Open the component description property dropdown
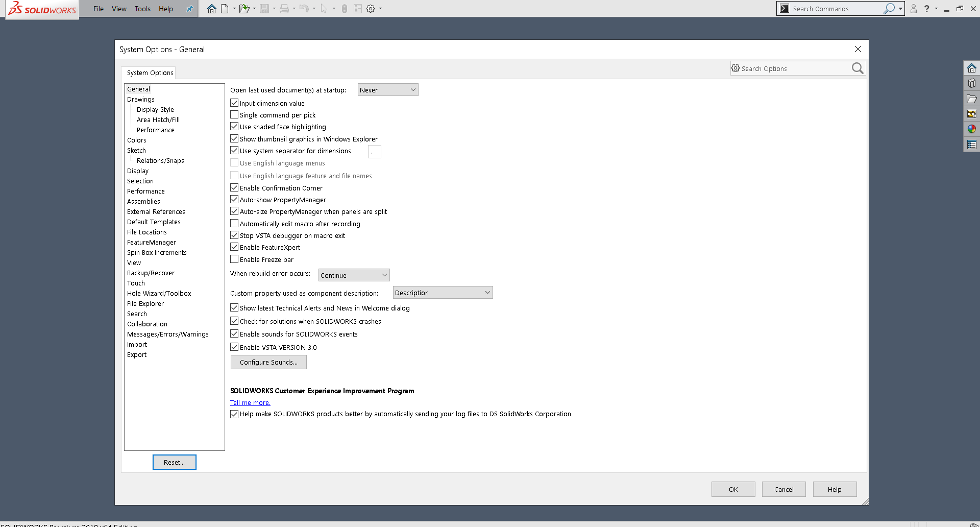Viewport: 980px width, 527px height. pos(443,293)
